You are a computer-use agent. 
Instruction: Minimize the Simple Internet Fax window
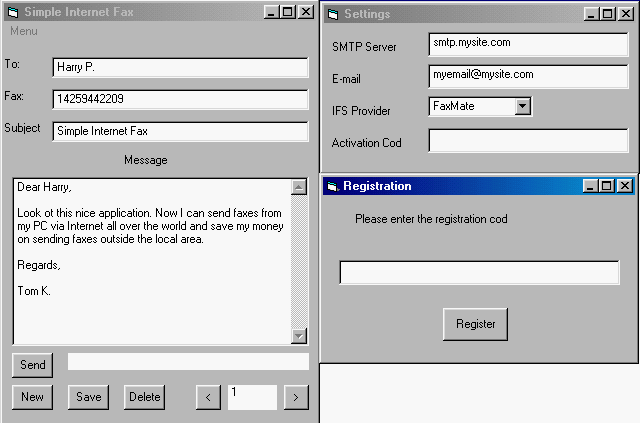pos(271,12)
